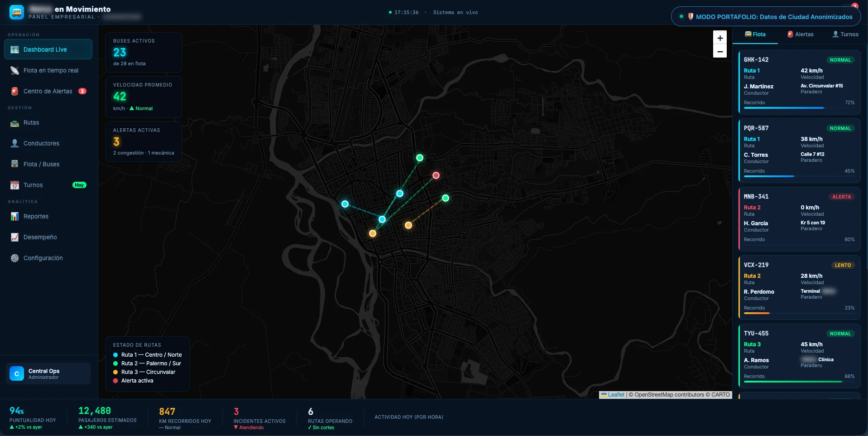Screen dimensions: 868x436
Task: Open the Desempeño page
Action: (48, 237)
